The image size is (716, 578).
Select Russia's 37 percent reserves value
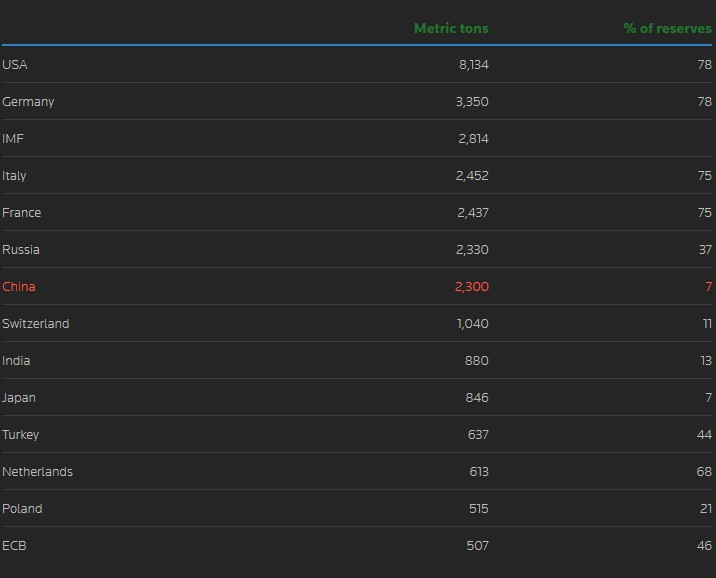point(704,250)
